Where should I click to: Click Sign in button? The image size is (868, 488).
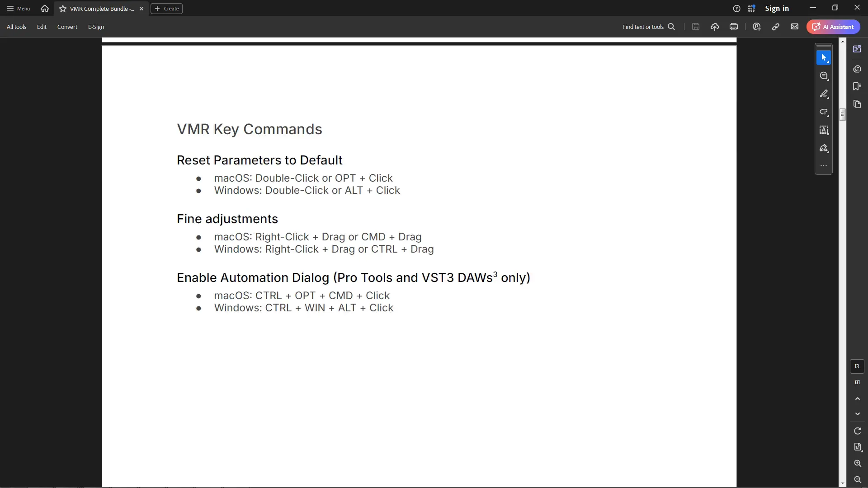[x=777, y=8]
